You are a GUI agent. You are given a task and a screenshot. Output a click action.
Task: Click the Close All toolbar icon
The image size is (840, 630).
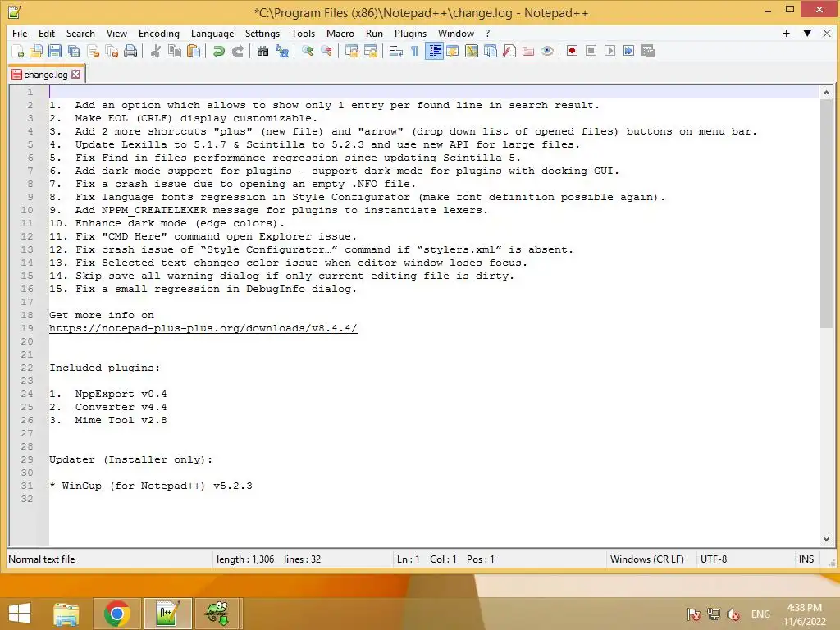112,51
